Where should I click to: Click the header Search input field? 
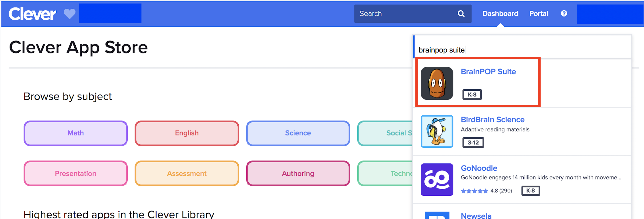[x=406, y=14]
